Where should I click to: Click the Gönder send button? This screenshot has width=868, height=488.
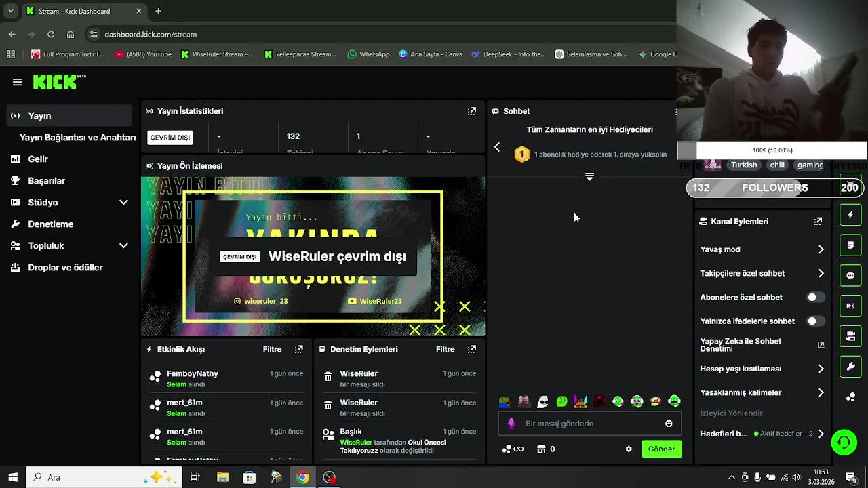click(661, 449)
